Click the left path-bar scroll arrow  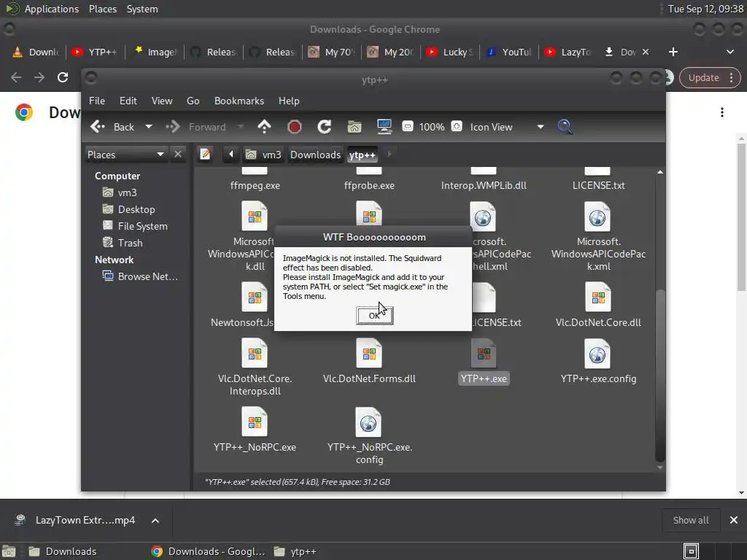[231, 154]
